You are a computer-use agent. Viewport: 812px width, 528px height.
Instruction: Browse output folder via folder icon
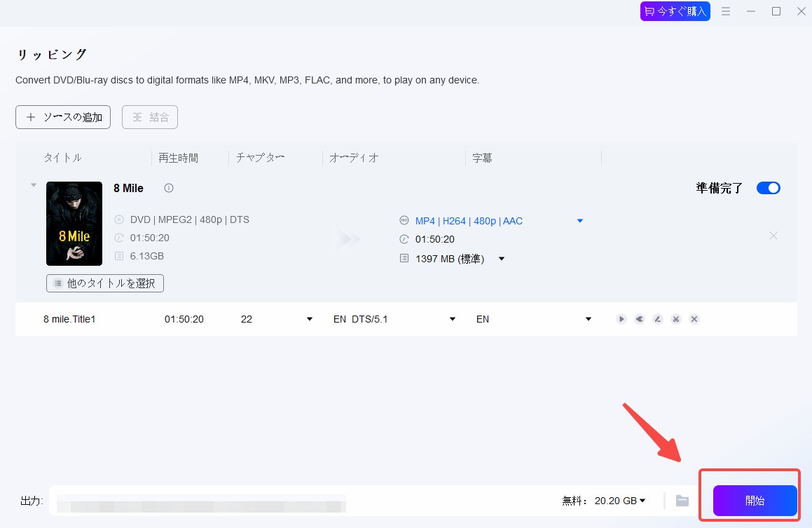coord(682,501)
